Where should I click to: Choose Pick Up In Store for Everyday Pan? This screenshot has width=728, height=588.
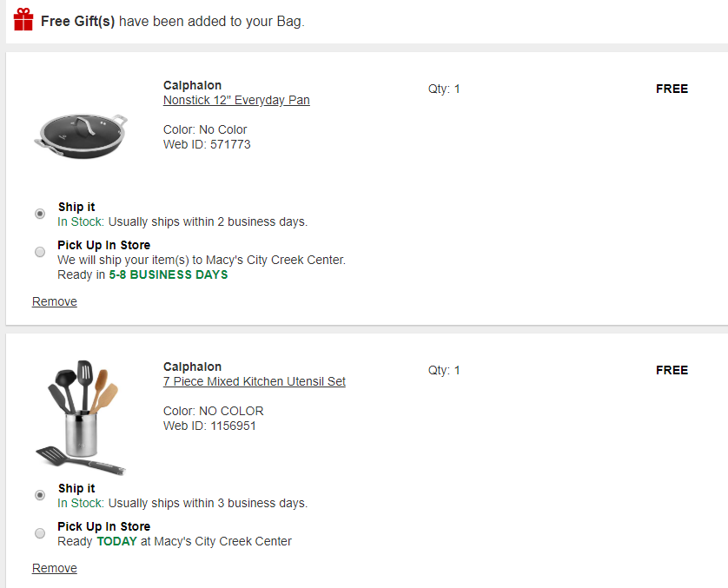40,252
